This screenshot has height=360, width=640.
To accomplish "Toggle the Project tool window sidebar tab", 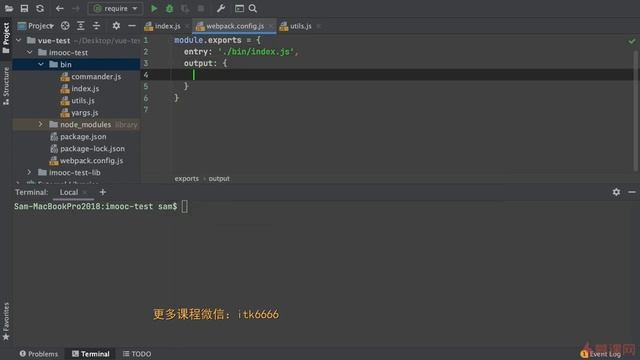I will [6, 38].
